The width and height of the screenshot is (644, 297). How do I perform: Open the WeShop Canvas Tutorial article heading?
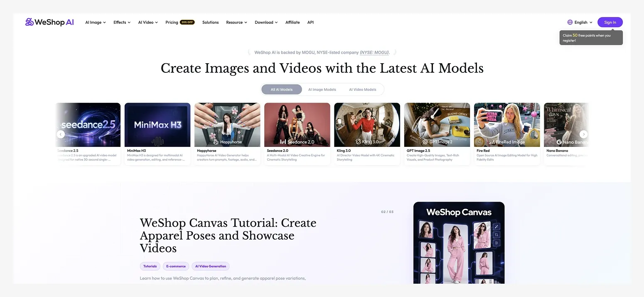228,235
